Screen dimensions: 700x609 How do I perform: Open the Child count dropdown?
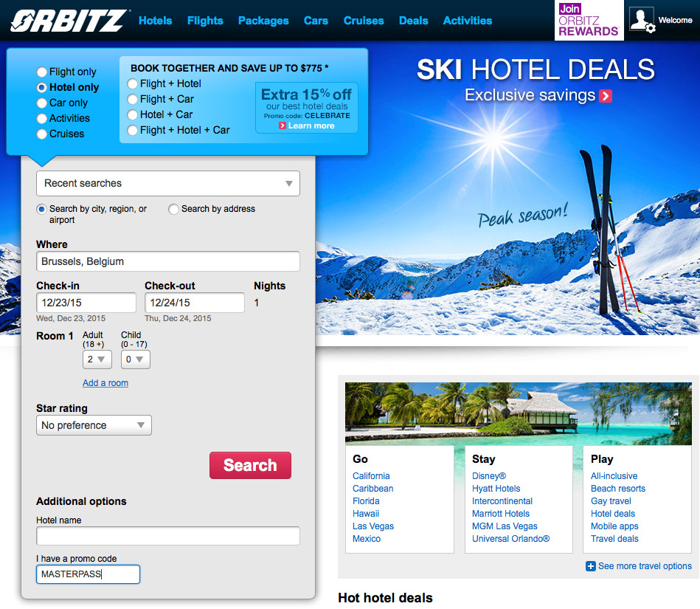point(135,359)
